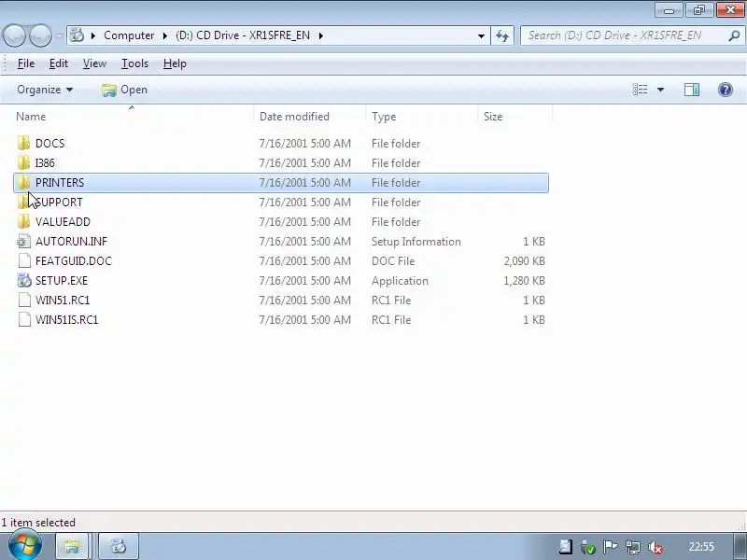This screenshot has height=560, width=747.
Task: Click the AUTORUN.INF file name
Action: click(72, 242)
